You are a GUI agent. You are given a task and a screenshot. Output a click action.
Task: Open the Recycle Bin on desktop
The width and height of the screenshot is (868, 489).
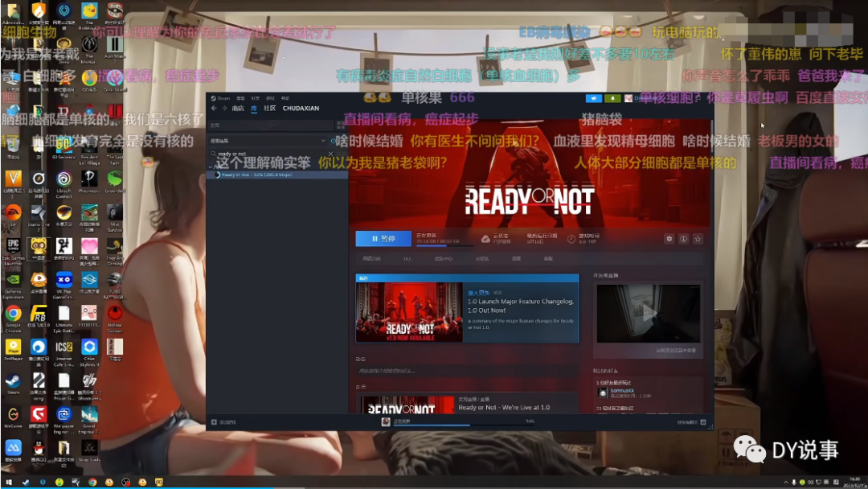pos(14,150)
